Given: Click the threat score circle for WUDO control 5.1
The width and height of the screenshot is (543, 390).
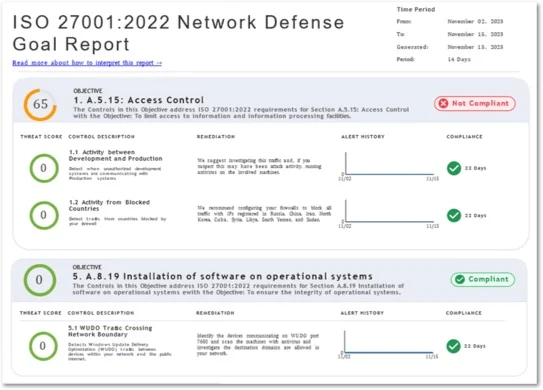Looking at the screenshot, I should [x=43, y=346].
